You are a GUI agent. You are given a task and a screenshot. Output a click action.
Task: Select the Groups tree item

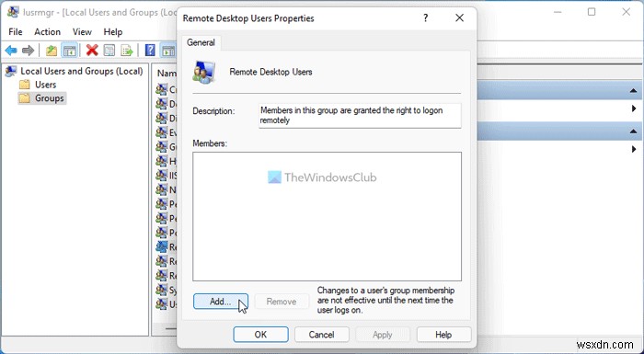pos(50,98)
